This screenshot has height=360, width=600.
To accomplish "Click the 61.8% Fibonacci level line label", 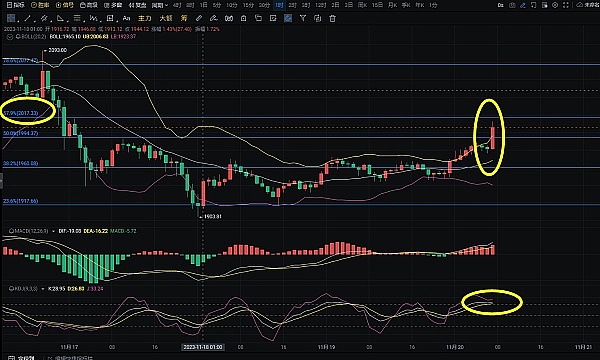I will tap(21, 113).
